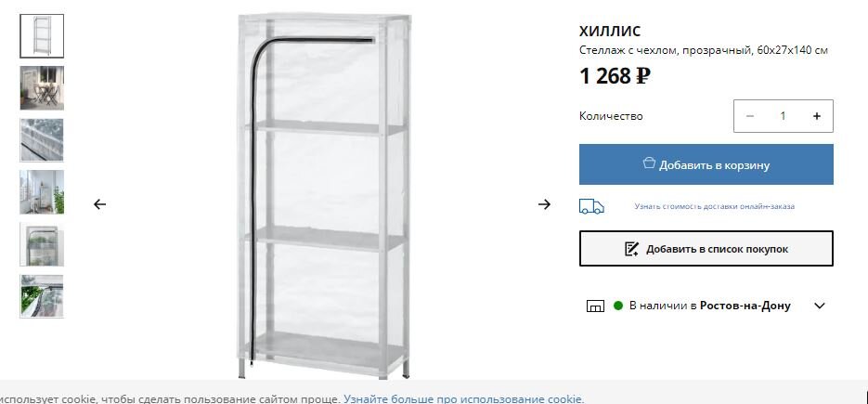
Task: Select the balcony table thumbnail
Action: (42, 87)
